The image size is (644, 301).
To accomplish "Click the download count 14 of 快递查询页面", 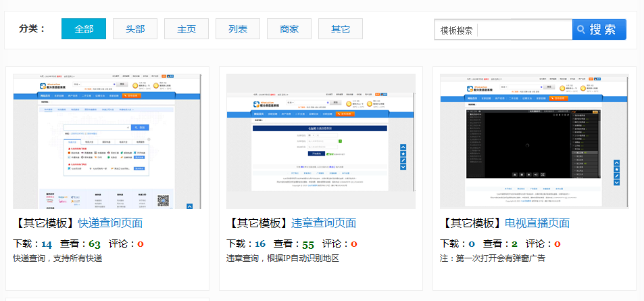I will tap(47, 244).
